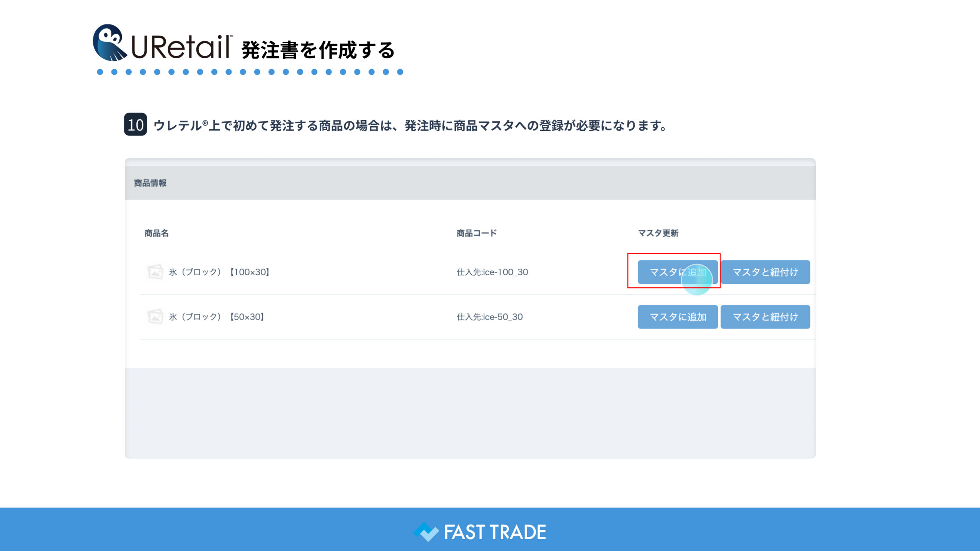Image resolution: width=980 pixels, height=551 pixels.
Task: Click the 商品情報 panel header
Action: click(x=150, y=183)
